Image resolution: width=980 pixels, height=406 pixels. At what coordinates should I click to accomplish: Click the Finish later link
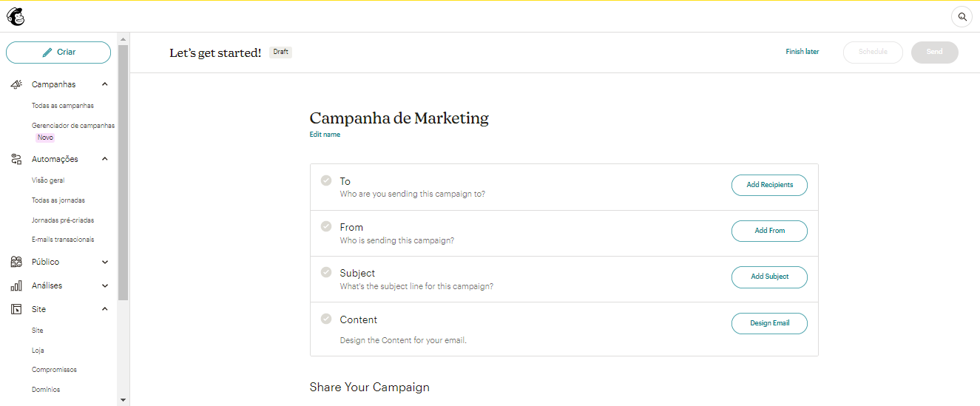point(802,52)
